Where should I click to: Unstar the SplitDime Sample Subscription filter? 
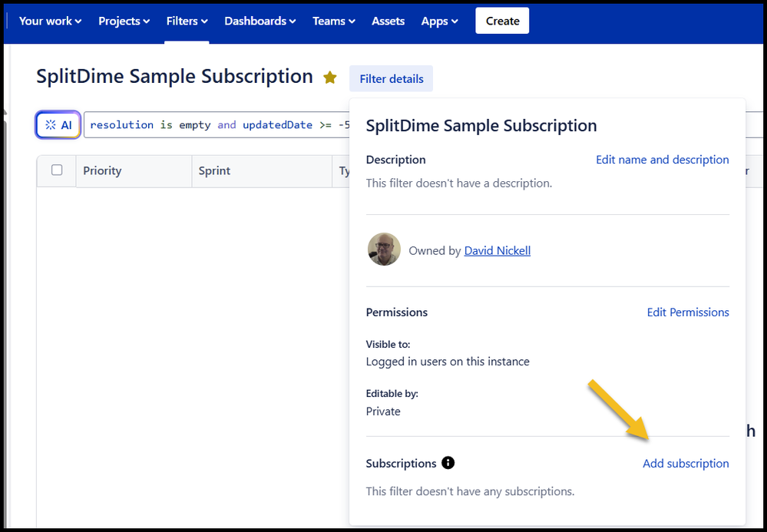pos(330,78)
